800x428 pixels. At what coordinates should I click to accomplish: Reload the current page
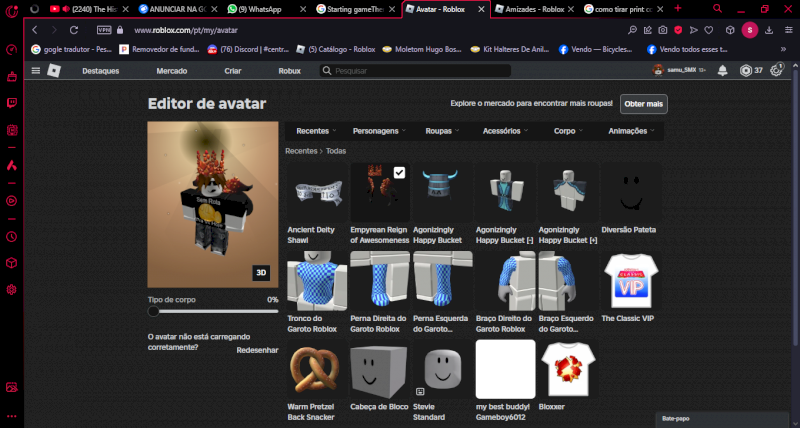click(74, 30)
